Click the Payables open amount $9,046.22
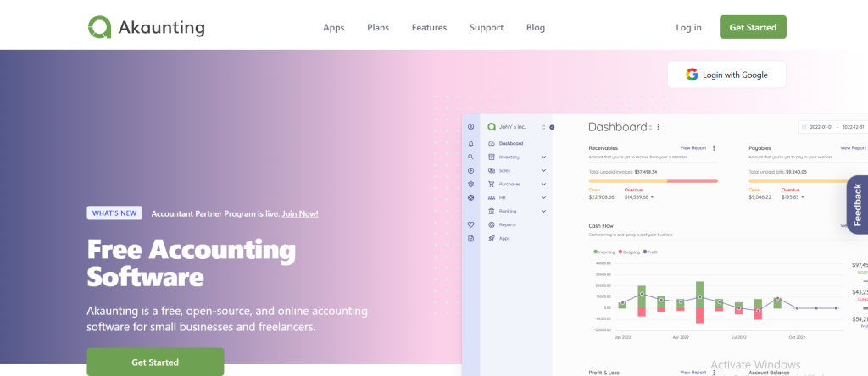 [x=759, y=197]
